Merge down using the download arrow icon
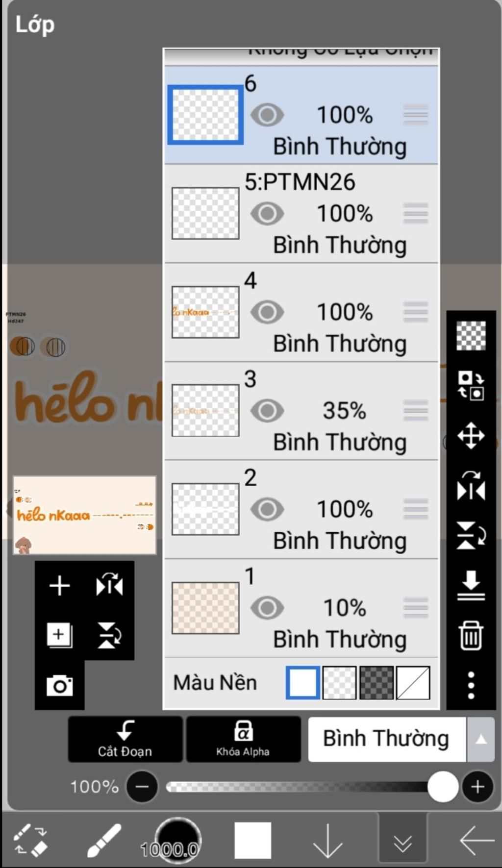Screen dimensions: 502x868 pos(471,585)
